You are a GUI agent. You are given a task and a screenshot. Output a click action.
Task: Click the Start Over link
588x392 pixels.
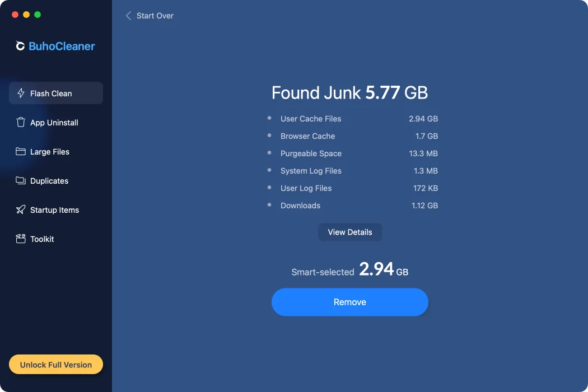point(155,16)
